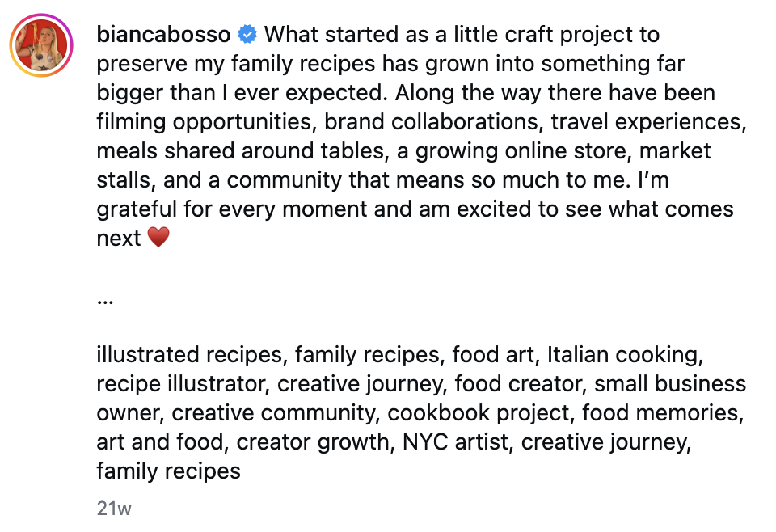Click the keyword 'Italian cooking'

(x=622, y=355)
